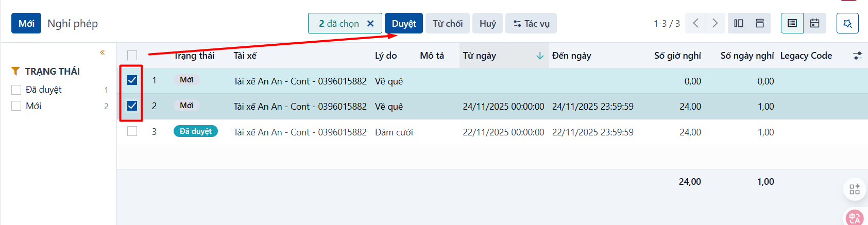
Task: Click the Từ chối reject button
Action: coord(448,23)
